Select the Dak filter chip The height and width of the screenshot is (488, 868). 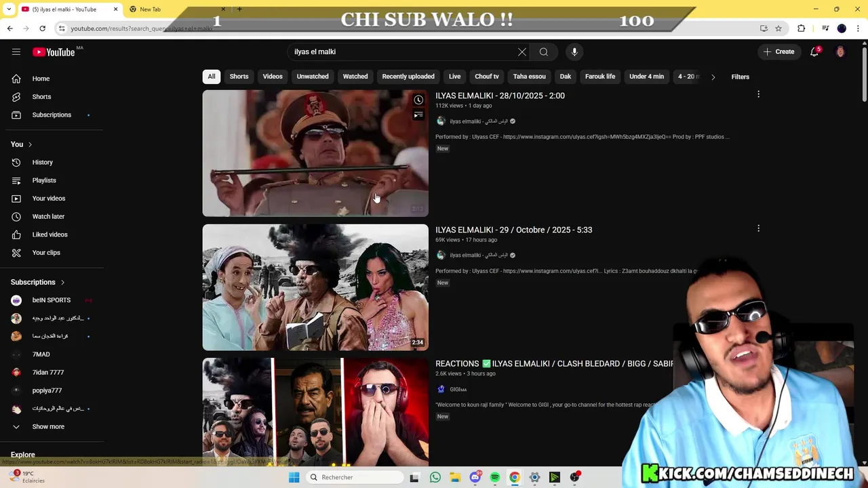[566, 77]
